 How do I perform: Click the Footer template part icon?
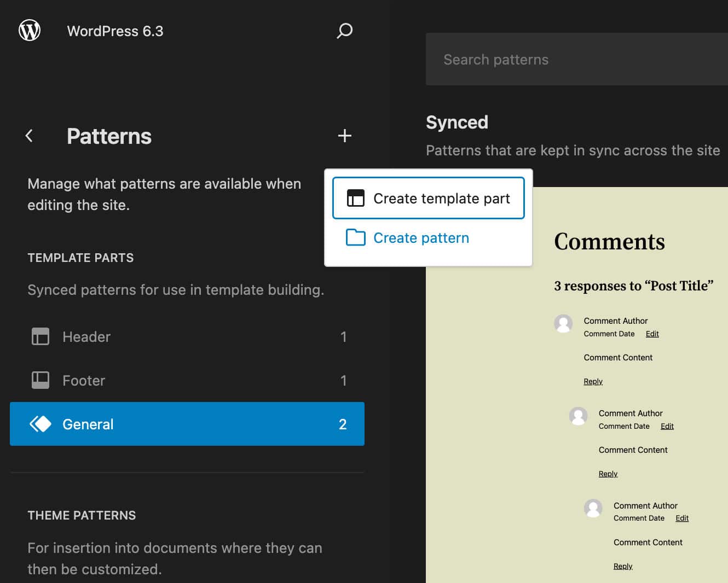[40, 380]
